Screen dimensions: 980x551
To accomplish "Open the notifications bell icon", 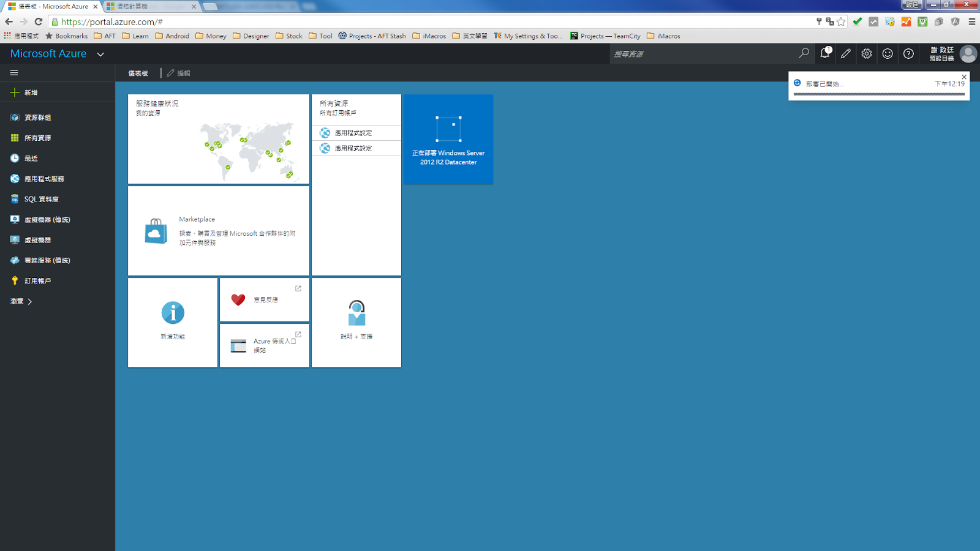I will tap(825, 53).
